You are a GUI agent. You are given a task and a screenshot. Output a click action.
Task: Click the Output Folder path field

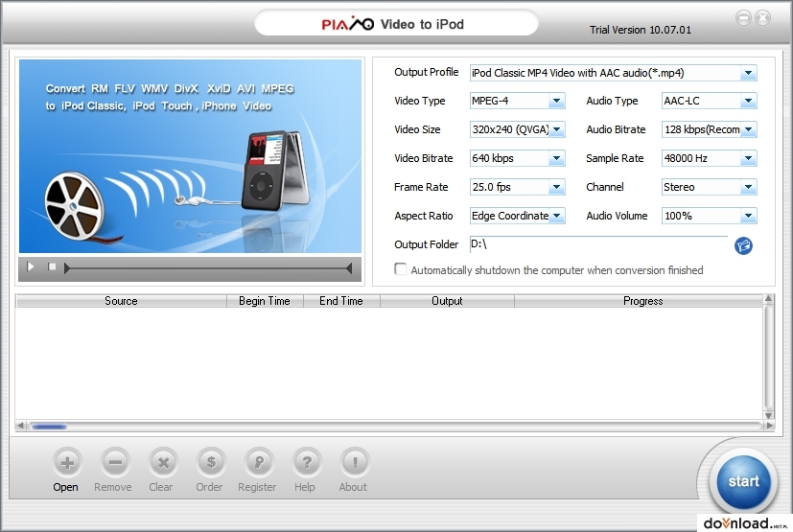[598, 244]
